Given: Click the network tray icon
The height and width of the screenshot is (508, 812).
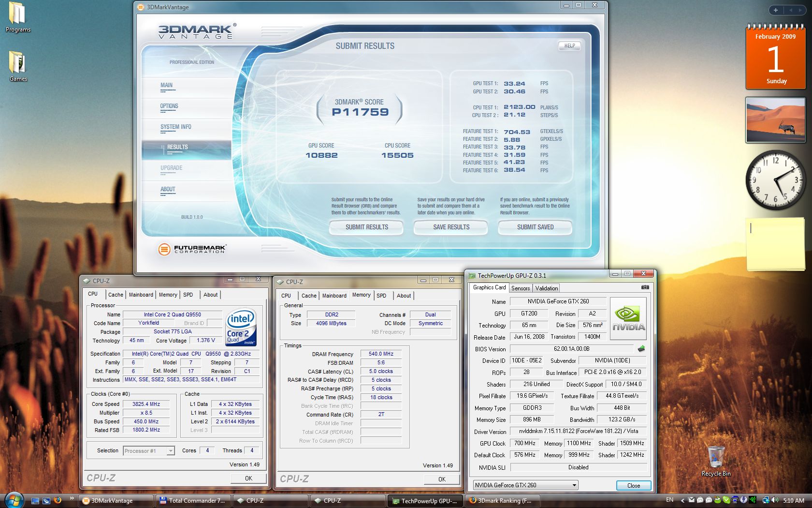Looking at the screenshot, I should 766,500.
